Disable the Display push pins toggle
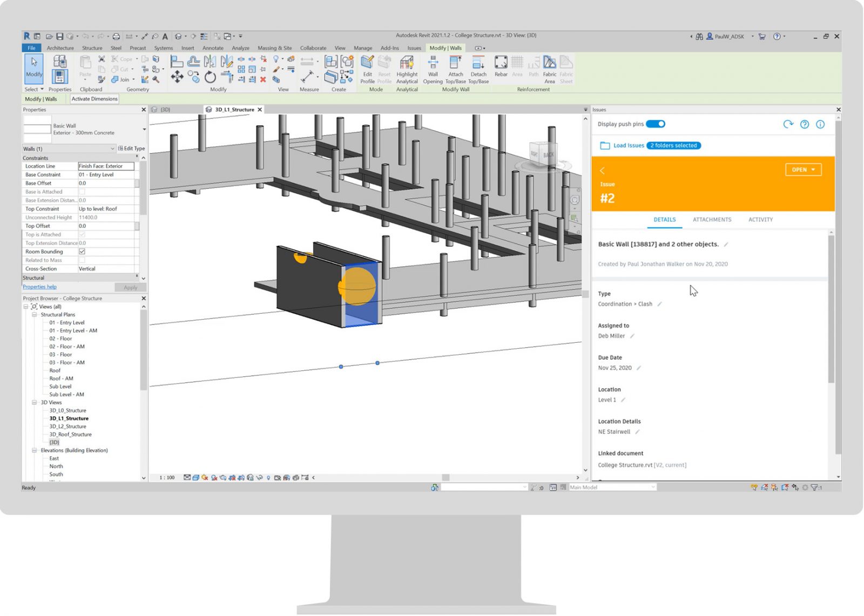Viewport: 864px width, 616px height. point(656,124)
